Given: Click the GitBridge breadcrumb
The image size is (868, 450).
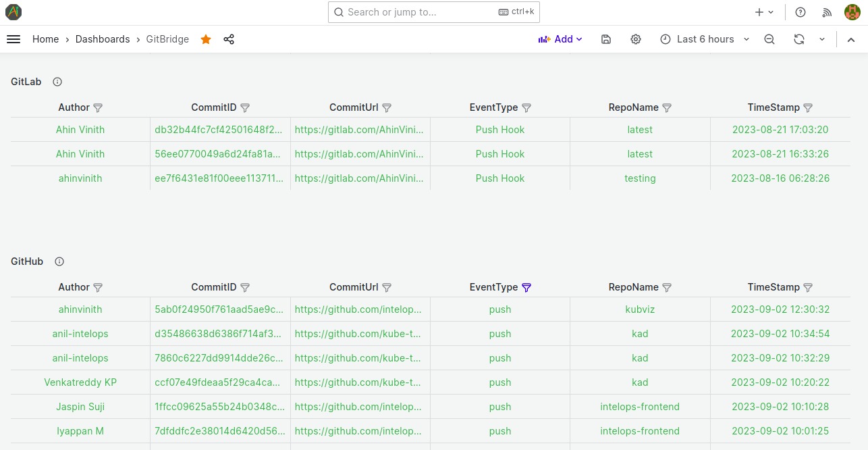Looking at the screenshot, I should pyautogui.click(x=167, y=39).
